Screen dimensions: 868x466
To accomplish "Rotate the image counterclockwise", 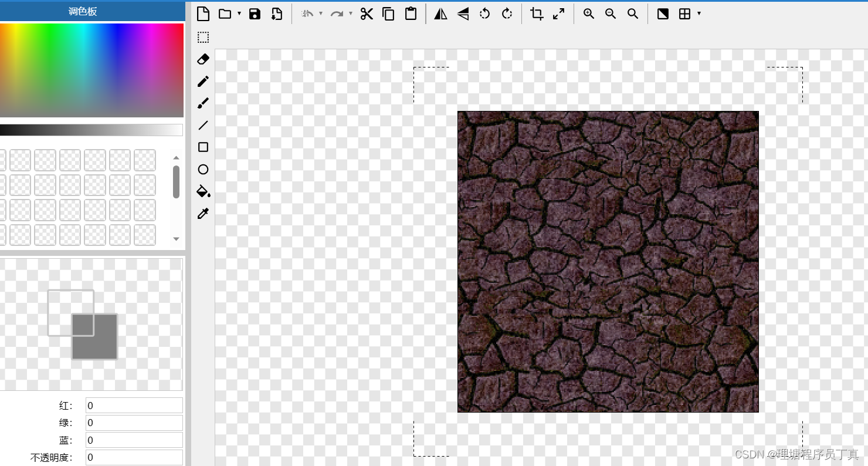I will (484, 13).
